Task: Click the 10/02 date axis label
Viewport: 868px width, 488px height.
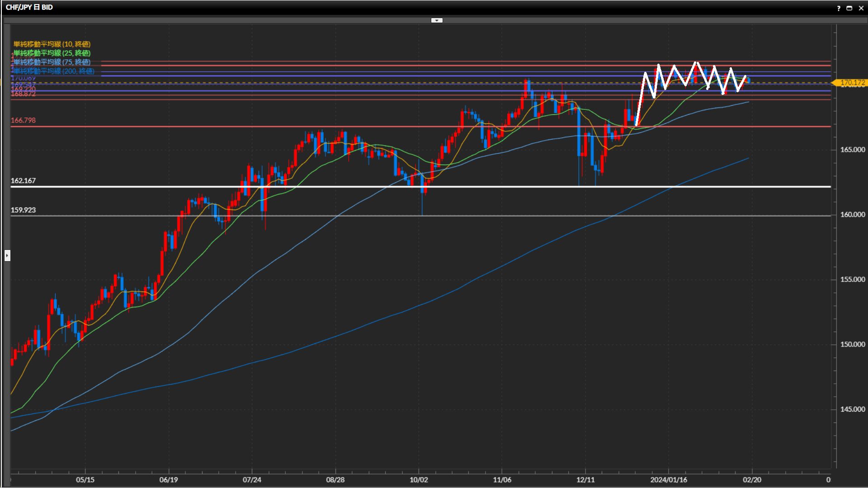Action: tap(418, 479)
